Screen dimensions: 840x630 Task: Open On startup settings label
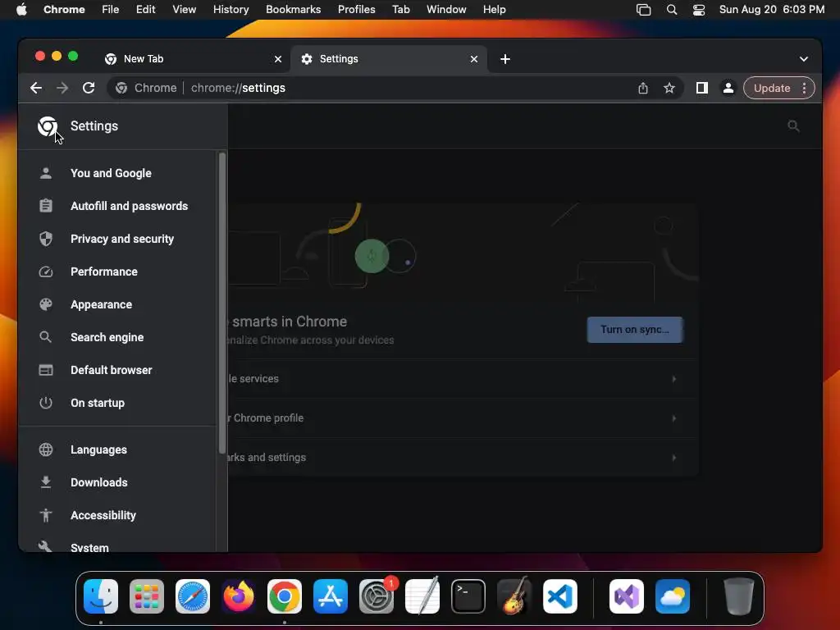(x=98, y=403)
